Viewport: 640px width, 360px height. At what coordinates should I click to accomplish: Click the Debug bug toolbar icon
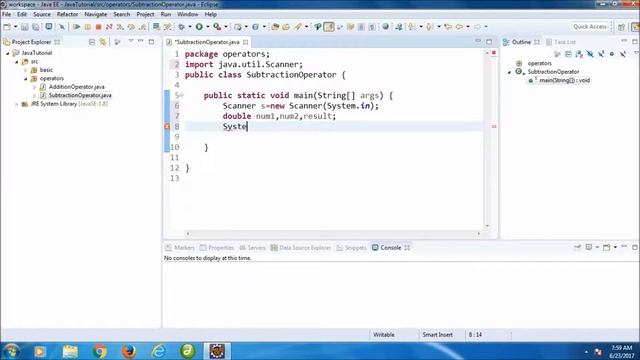click(181, 27)
